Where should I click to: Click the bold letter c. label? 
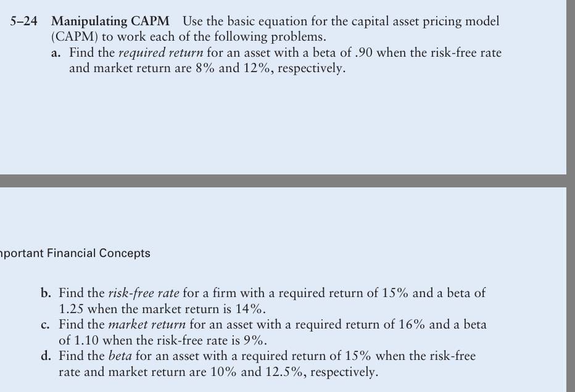click(45, 325)
